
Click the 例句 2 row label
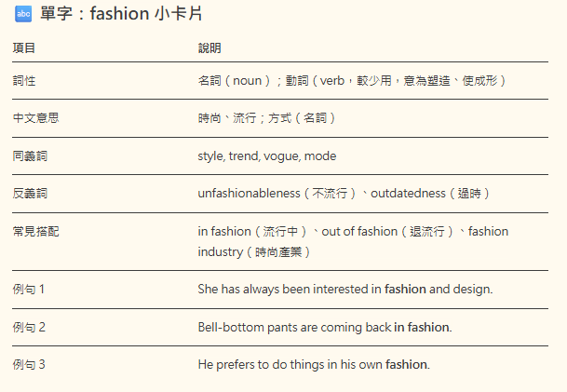[x=29, y=327]
